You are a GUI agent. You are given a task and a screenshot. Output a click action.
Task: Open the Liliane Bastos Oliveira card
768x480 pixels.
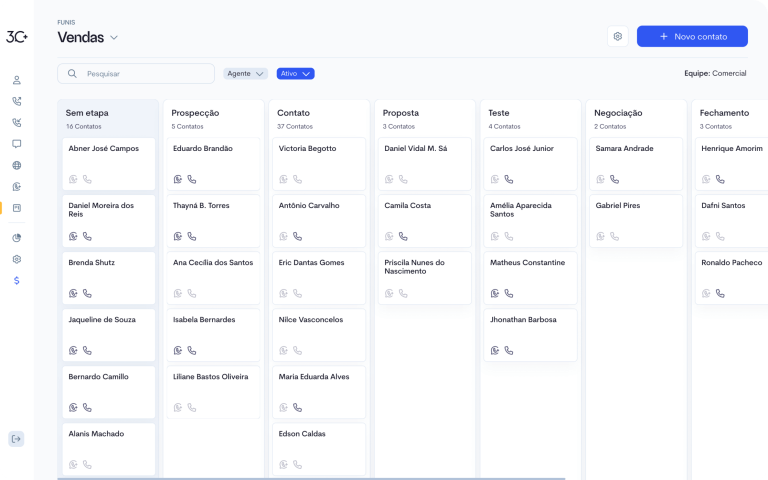tap(214, 392)
